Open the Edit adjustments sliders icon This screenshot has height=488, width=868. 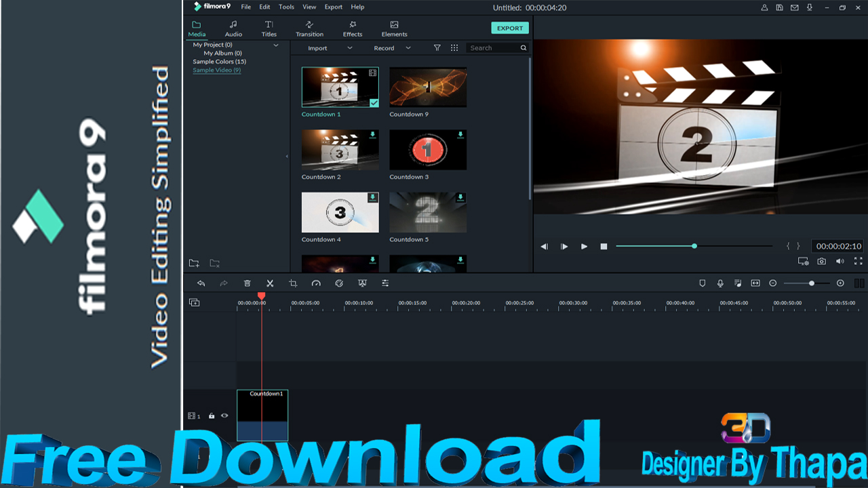[x=385, y=283]
